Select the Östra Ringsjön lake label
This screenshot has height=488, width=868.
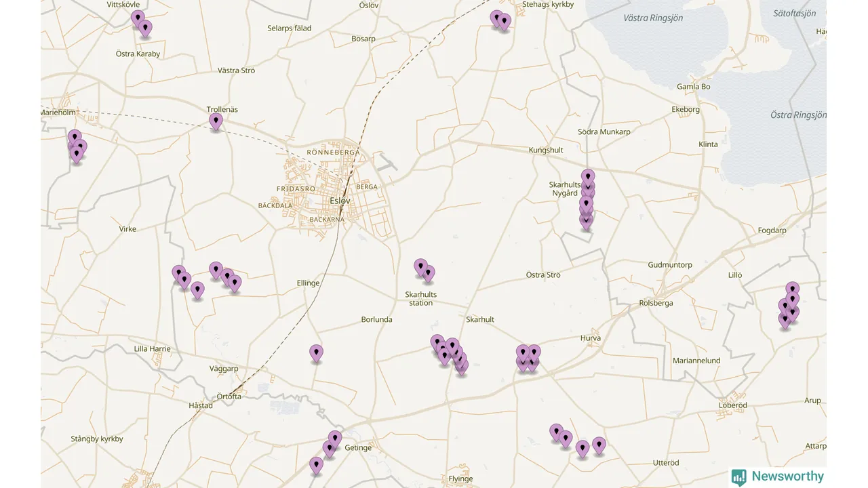pos(798,115)
